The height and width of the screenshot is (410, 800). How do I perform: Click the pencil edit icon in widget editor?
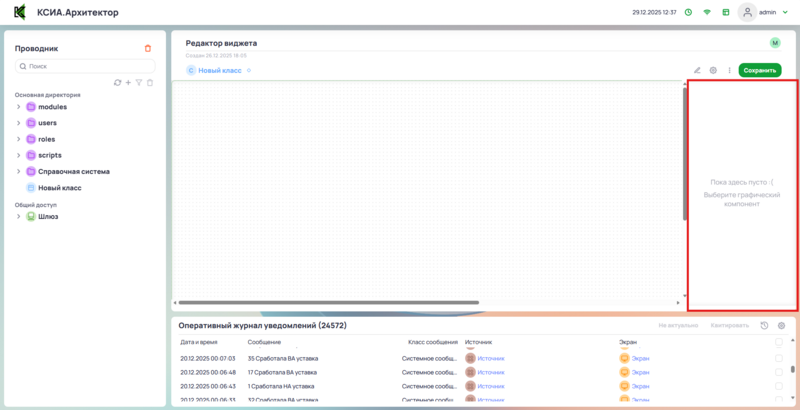point(697,71)
